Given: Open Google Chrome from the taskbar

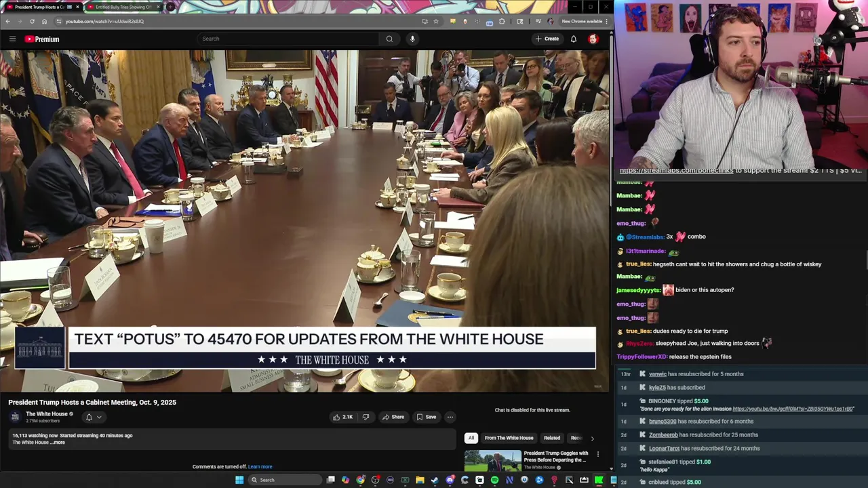Looking at the screenshot, I should click(361, 480).
